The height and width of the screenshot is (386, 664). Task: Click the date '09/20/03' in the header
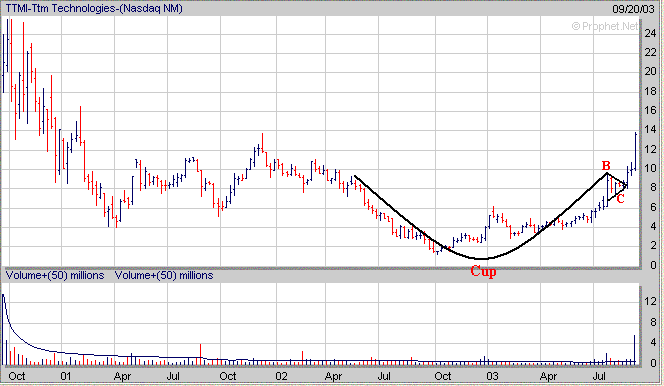(633, 8)
